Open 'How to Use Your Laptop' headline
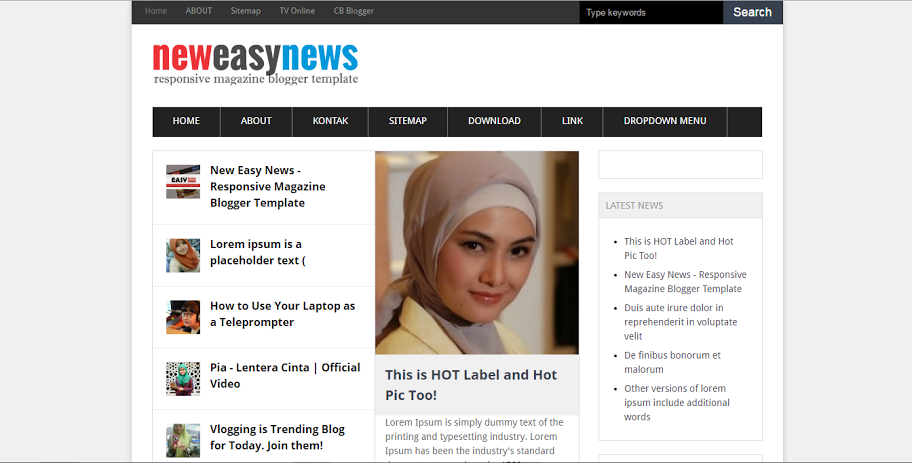The height and width of the screenshot is (463, 912). 283,314
